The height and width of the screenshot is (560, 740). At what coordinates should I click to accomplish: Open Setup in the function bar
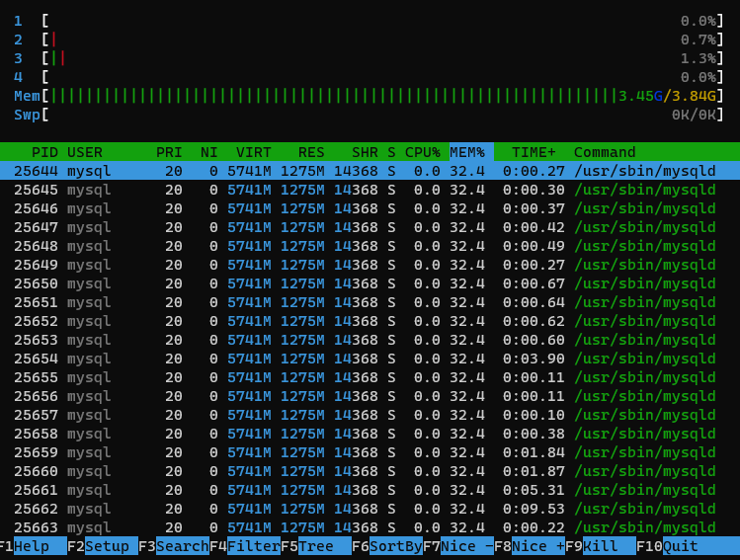point(112,546)
